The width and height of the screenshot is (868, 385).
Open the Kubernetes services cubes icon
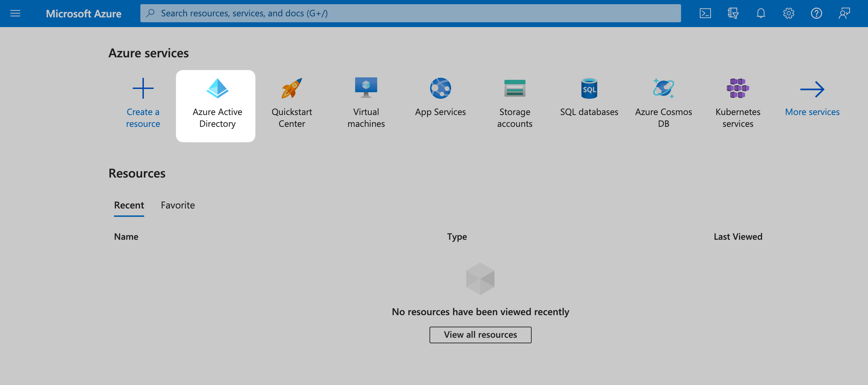click(738, 88)
